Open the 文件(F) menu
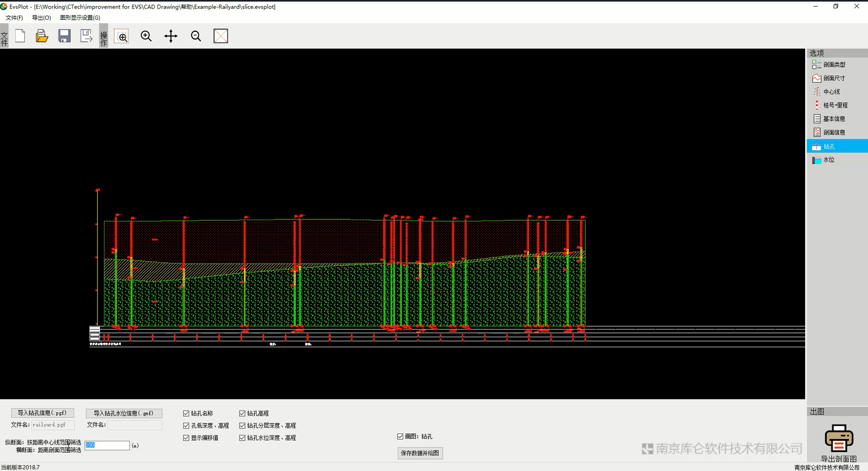Image resolution: width=868 pixels, height=471 pixels. tap(14, 18)
